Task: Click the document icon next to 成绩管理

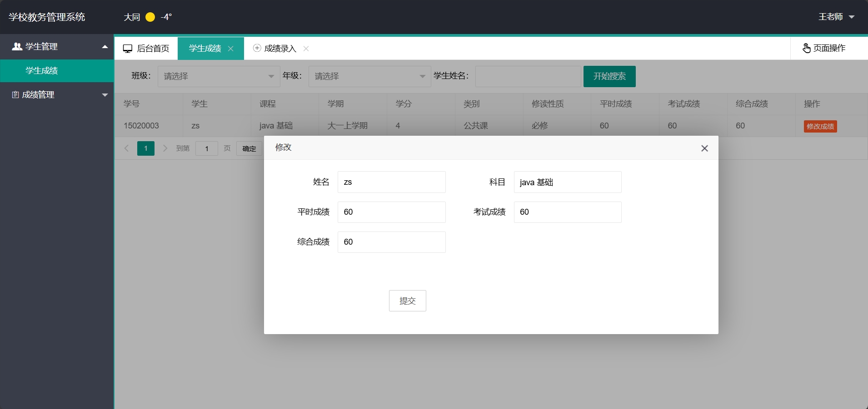Action: [15, 94]
